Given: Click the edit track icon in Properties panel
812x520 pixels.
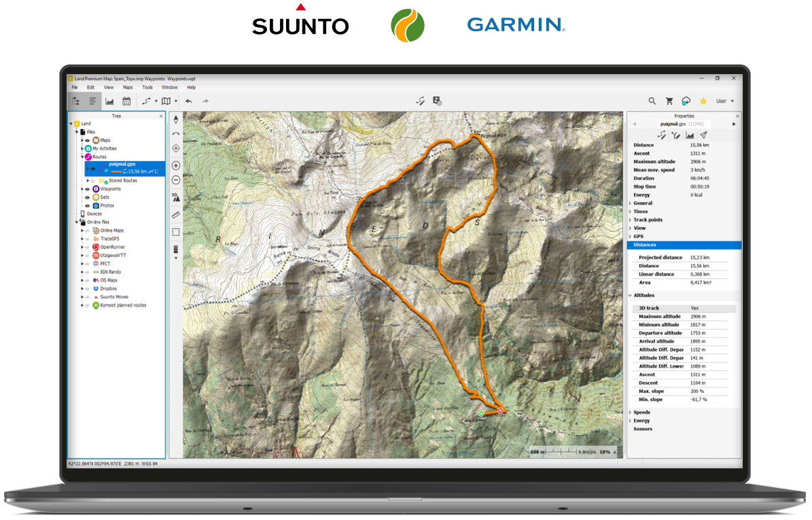Looking at the screenshot, I should [662, 135].
